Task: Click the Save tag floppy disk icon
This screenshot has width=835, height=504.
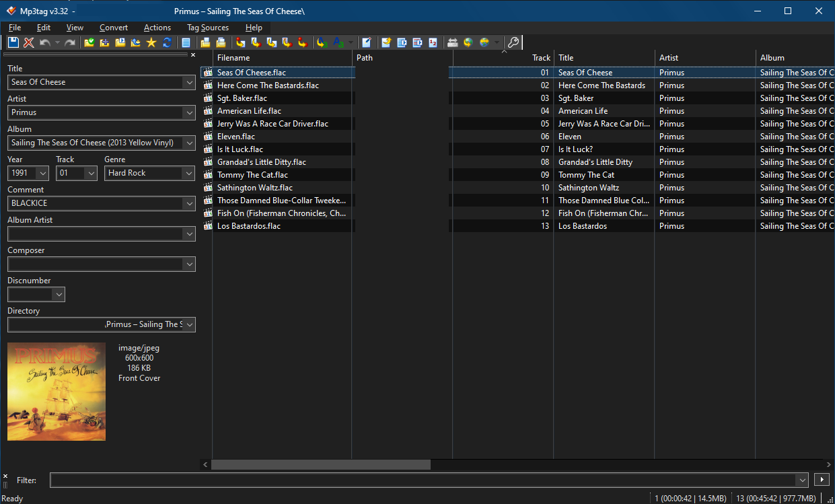Action: point(13,42)
